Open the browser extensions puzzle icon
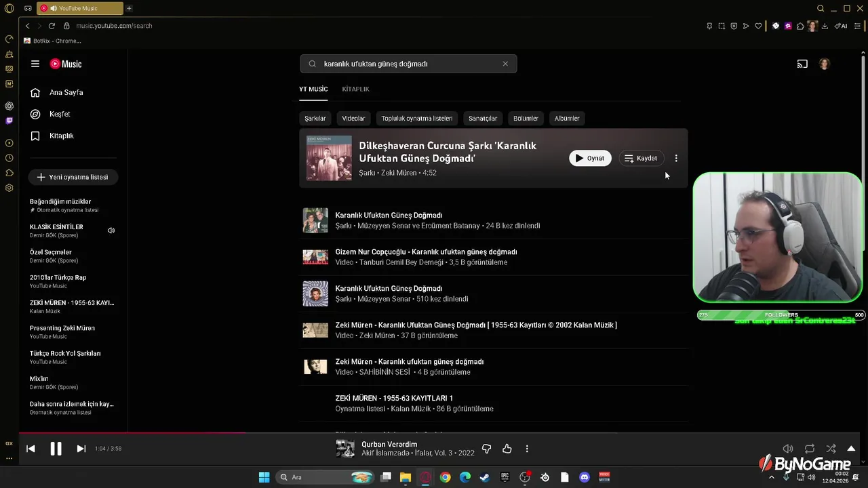 [800, 26]
